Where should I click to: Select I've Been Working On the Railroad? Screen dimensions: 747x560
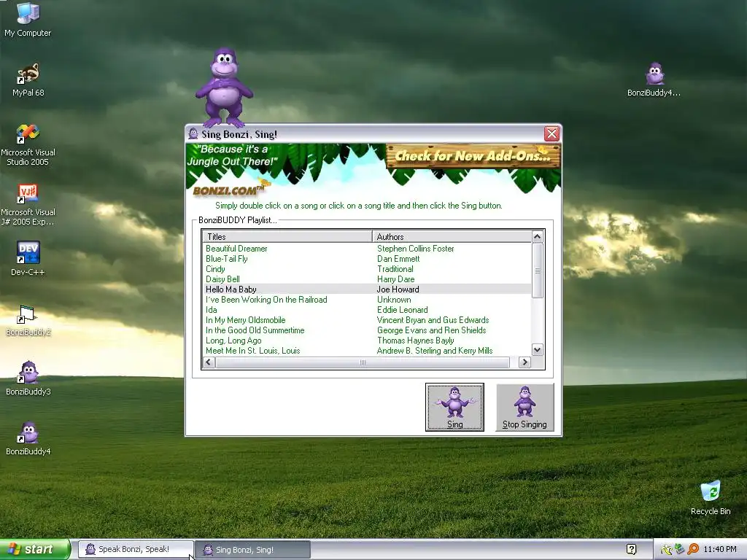(x=266, y=300)
